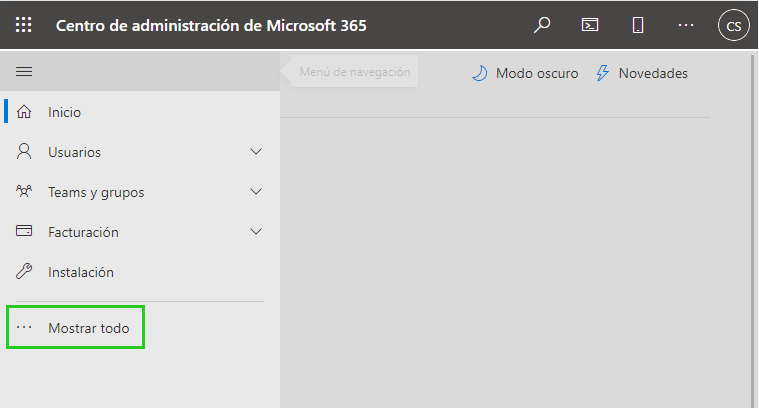The width and height of the screenshot is (759, 408).
Task: Expand the Teams y grupos chevron
Action: pos(256,192)
